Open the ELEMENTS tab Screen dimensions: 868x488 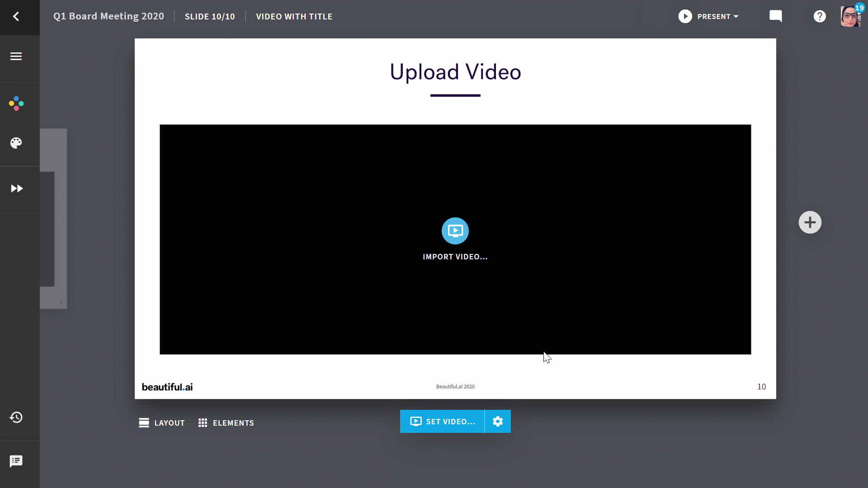(226, 422)
